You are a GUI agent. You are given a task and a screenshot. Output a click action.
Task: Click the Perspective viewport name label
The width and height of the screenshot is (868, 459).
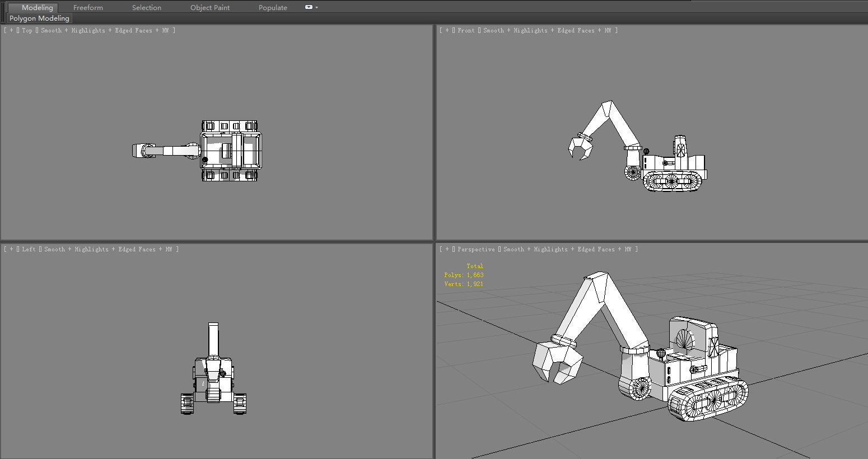click(476, 250)
